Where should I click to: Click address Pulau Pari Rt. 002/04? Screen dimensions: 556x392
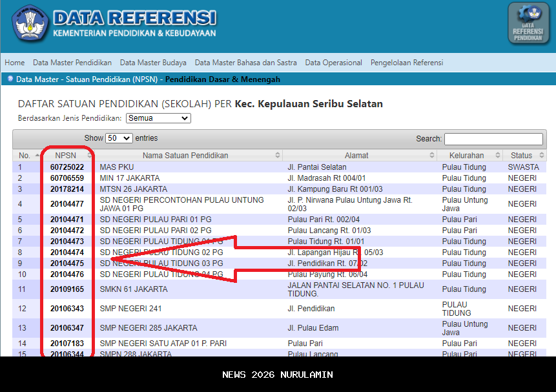(x=324, y=219)
